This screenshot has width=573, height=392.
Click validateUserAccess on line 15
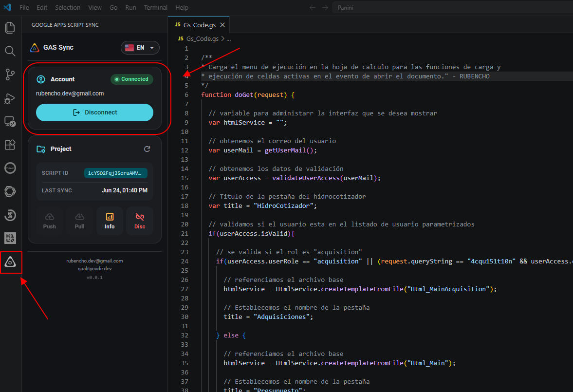[306, 178]
